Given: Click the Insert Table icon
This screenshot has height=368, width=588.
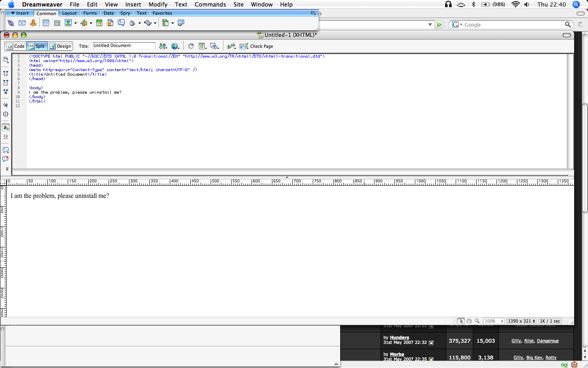Looking at the screenshot, I should pyautogui.click(x=46, y=23).
